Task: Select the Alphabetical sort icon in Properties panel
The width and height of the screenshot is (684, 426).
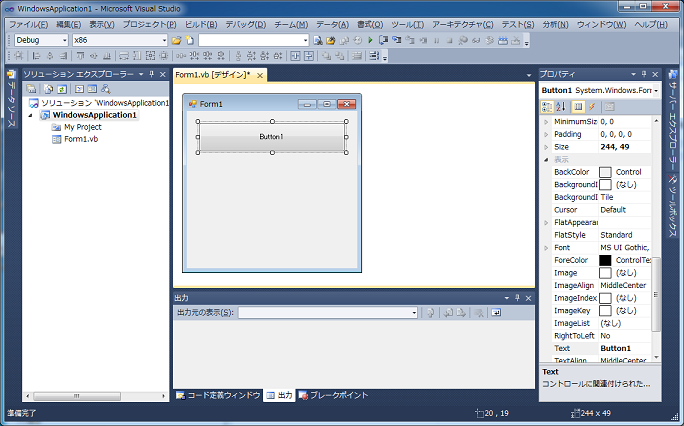Action: [561, 106]
